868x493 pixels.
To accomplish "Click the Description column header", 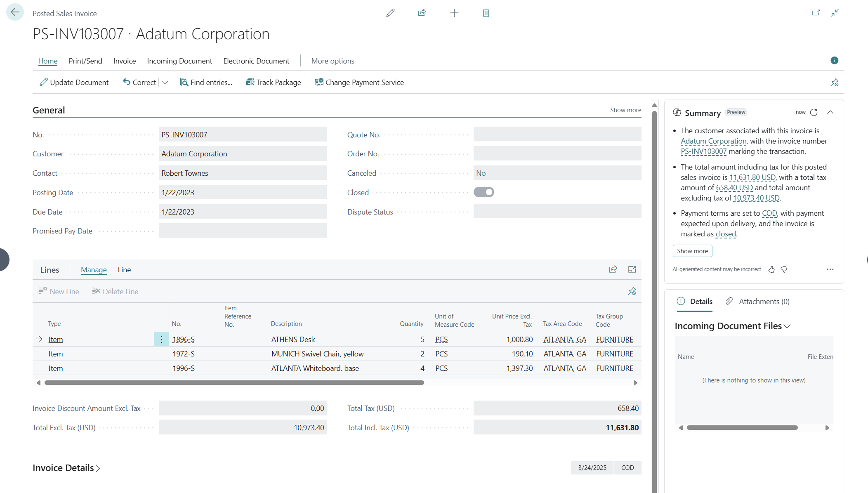I will (x=286, y=324).
